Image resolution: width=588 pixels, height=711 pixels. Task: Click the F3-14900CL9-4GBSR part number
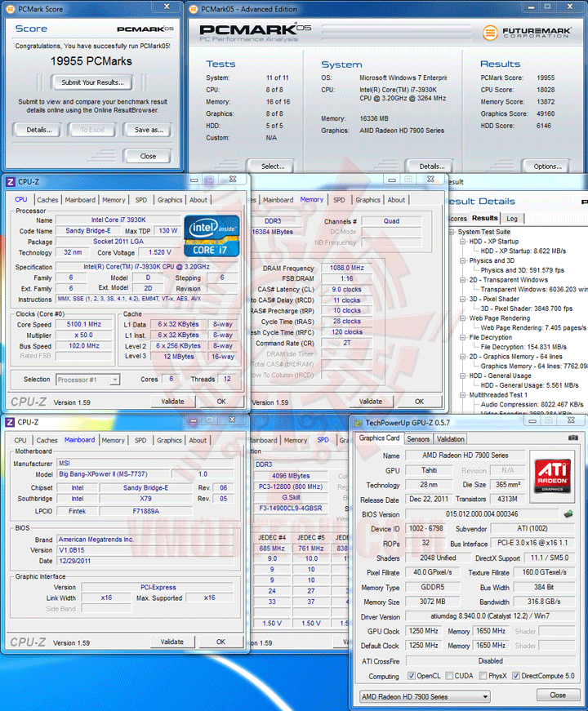tap(291, 509)
